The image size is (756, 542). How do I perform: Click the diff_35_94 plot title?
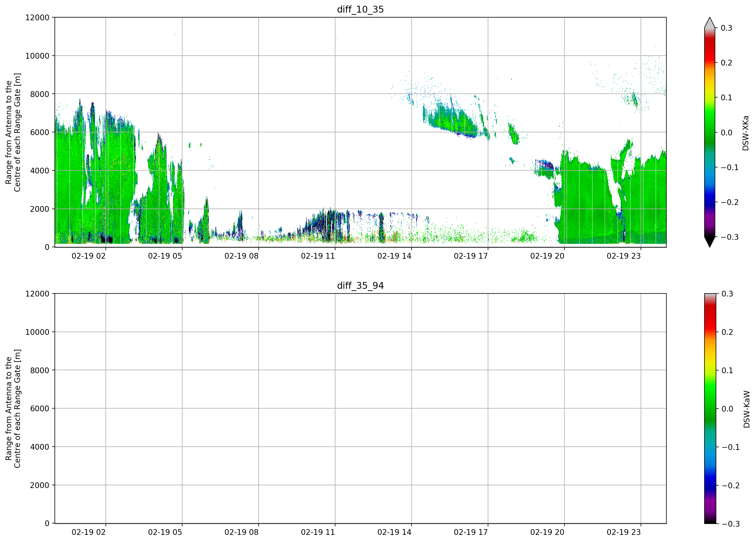tap(360, 286)
